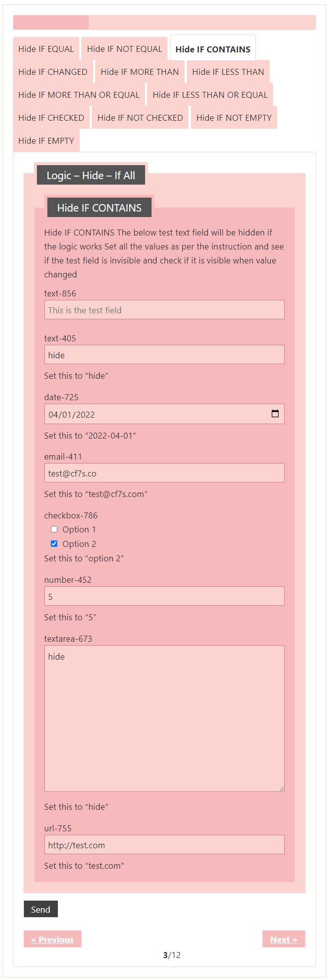The width and height of the screenshot is (329, 980).
Task: Open the date picker calendar icon
Action: 275,414
